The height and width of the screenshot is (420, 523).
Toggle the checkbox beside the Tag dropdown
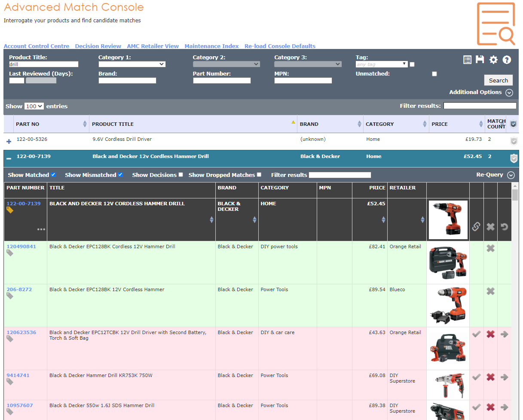pos(412,64)
